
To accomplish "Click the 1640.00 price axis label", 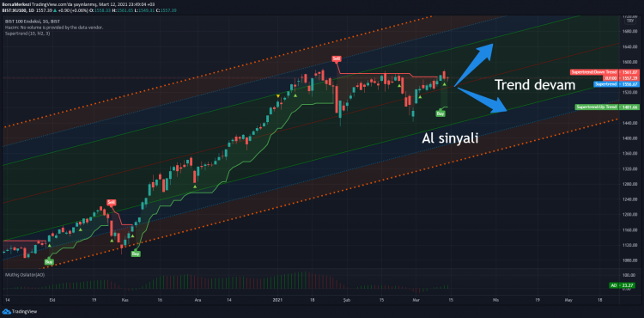I will (629, 46).
